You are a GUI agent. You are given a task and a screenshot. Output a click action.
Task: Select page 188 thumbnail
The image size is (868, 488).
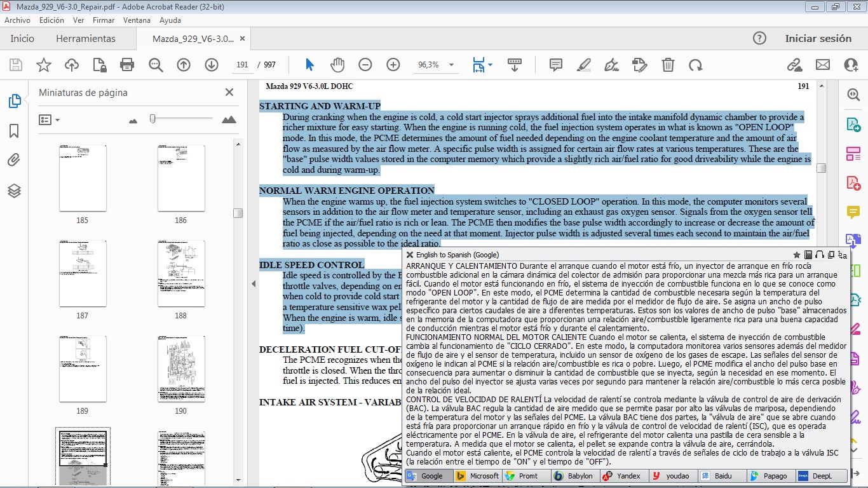(181, 274)
